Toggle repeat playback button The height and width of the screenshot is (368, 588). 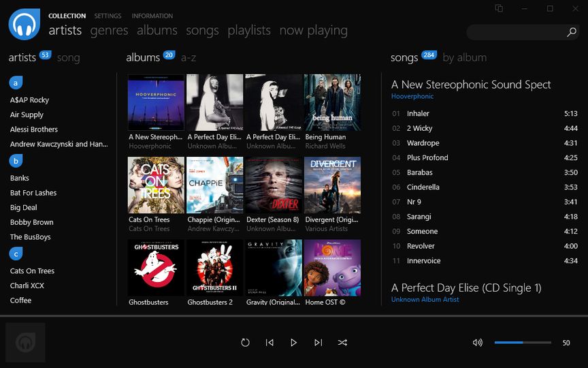245,343
